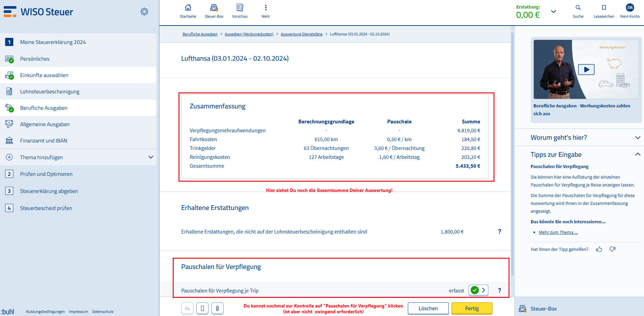Go to Startseite home icon
The width and height of the screenshot is (644, 316).
click(188, 11)
